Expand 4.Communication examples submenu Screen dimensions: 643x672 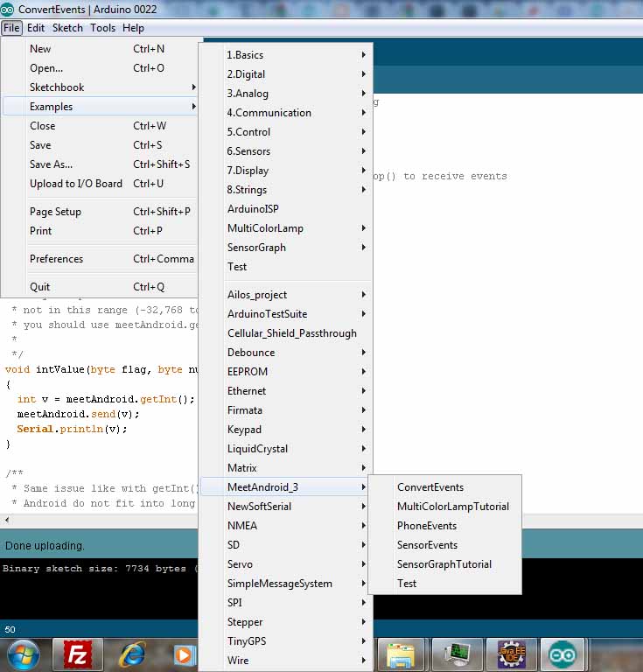(x=286, y=113)
